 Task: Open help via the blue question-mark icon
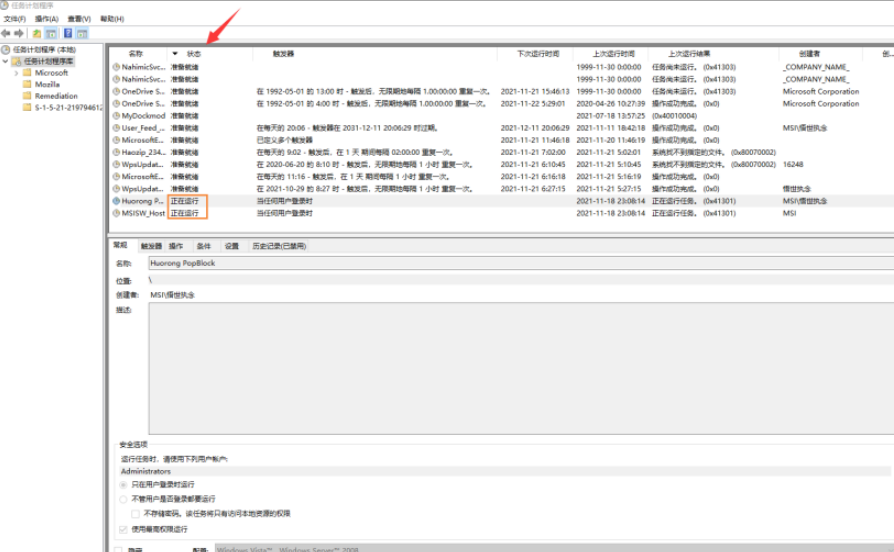[x=68, y=33]
